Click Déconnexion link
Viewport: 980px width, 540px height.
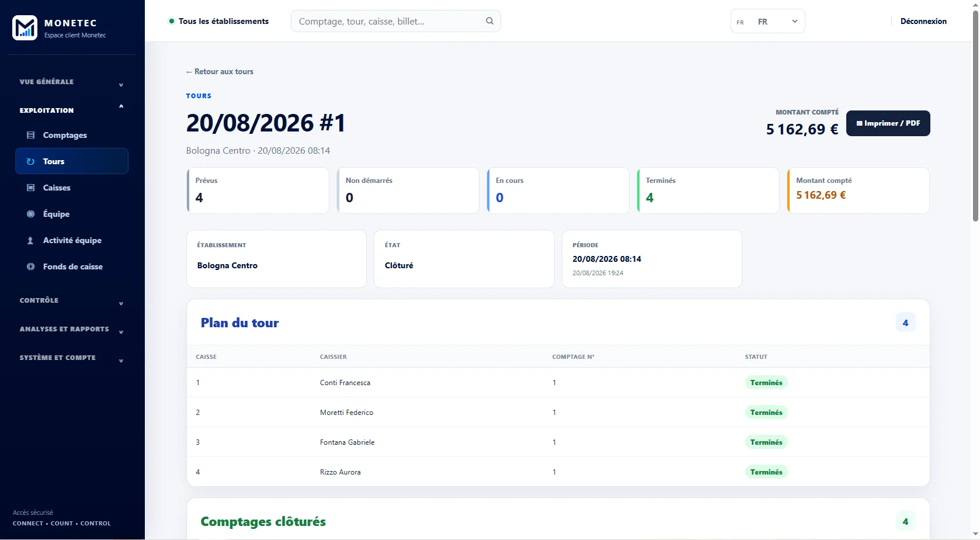point(923,21)
